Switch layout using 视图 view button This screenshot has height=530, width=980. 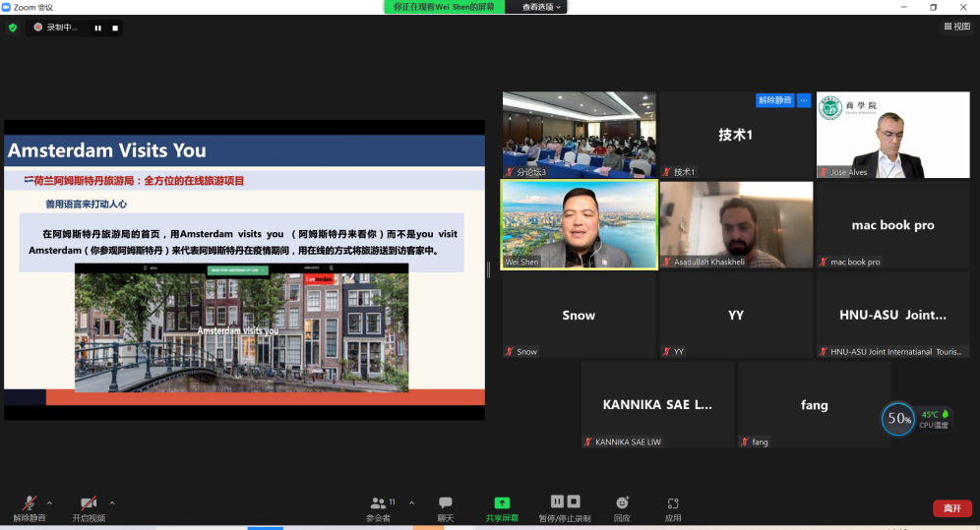956,27
